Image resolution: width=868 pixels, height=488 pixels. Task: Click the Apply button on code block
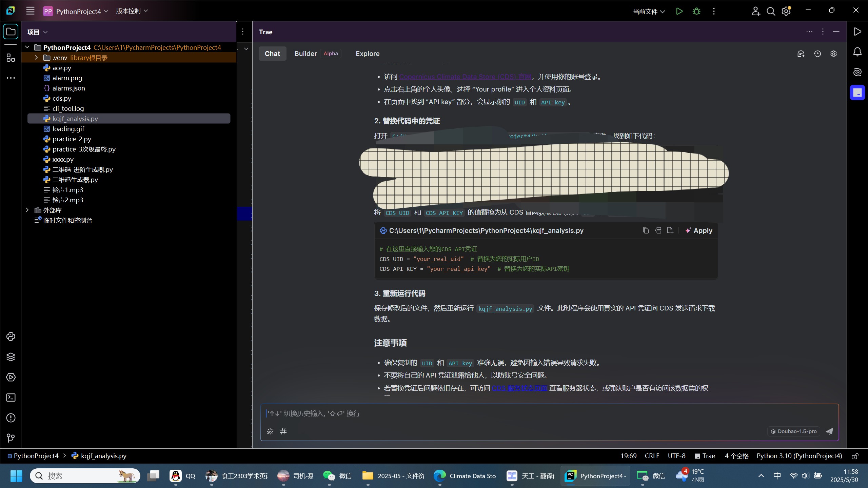699,230
